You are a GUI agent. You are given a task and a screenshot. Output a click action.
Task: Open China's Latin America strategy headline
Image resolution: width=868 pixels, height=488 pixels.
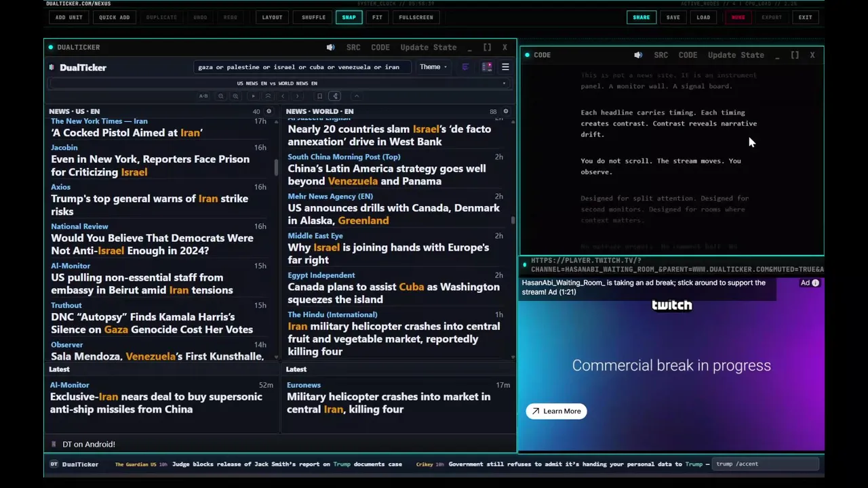(387, 175)
